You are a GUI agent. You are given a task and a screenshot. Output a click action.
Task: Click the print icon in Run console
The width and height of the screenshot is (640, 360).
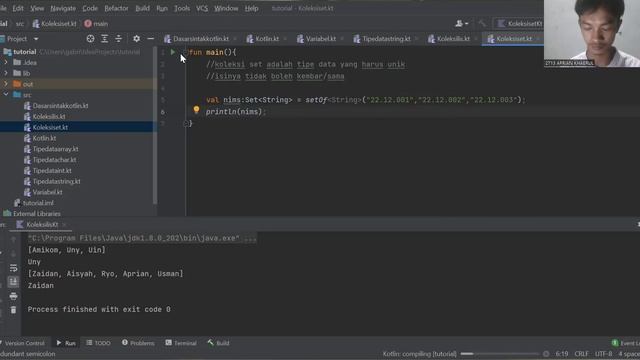[x=13, y=296]
